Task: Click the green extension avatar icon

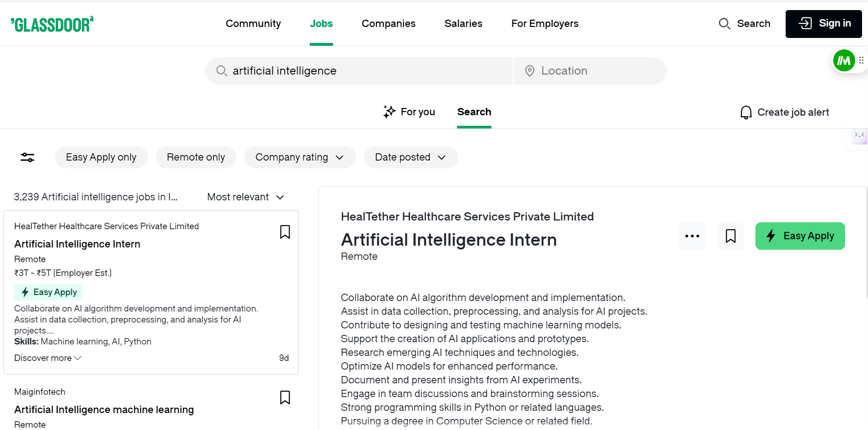Action: pos(844,60)
